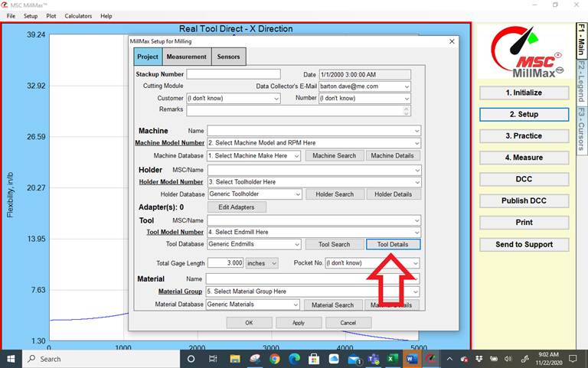Open the battery status tray icon

pyautogui.click(x=494, y=359)
